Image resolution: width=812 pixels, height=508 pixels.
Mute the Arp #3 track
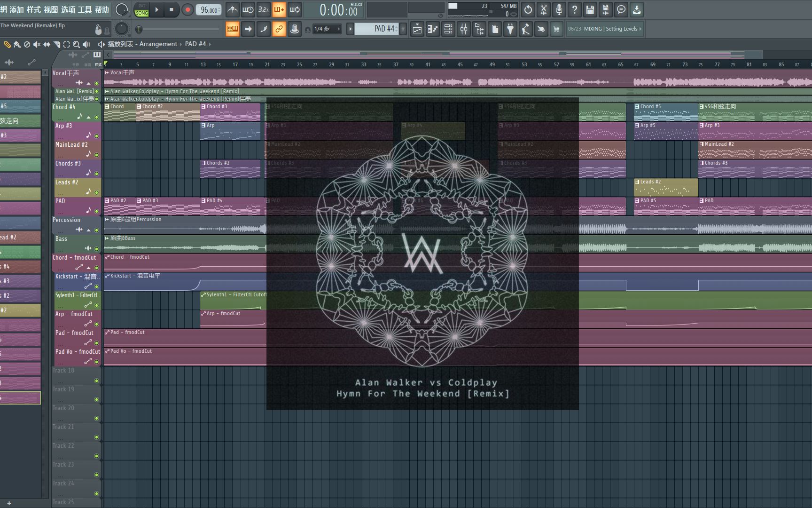[96, 136]
